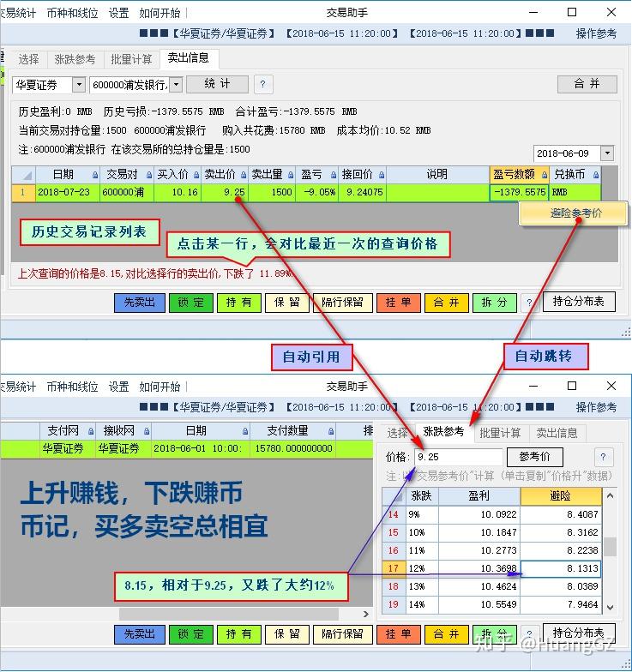The height and width of the screenshot is (672, 632).
Task: Click 参考价 button in lower window
Action: (534, 457)
